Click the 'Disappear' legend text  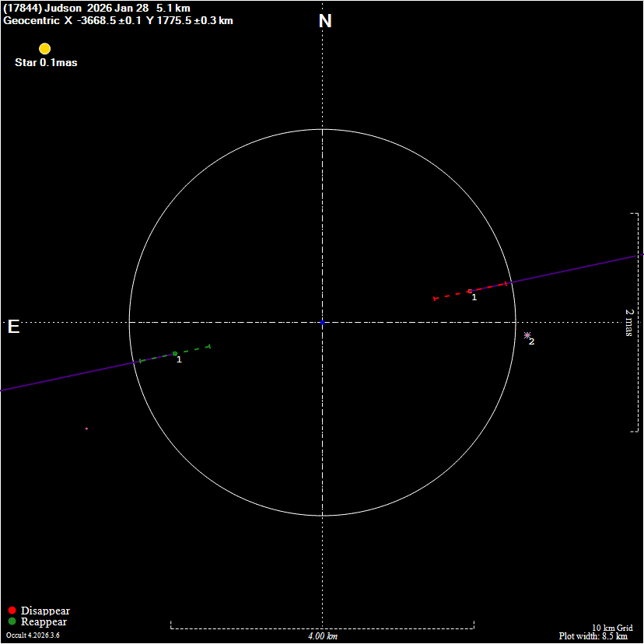pyautogui.click(x=45, y=611)
